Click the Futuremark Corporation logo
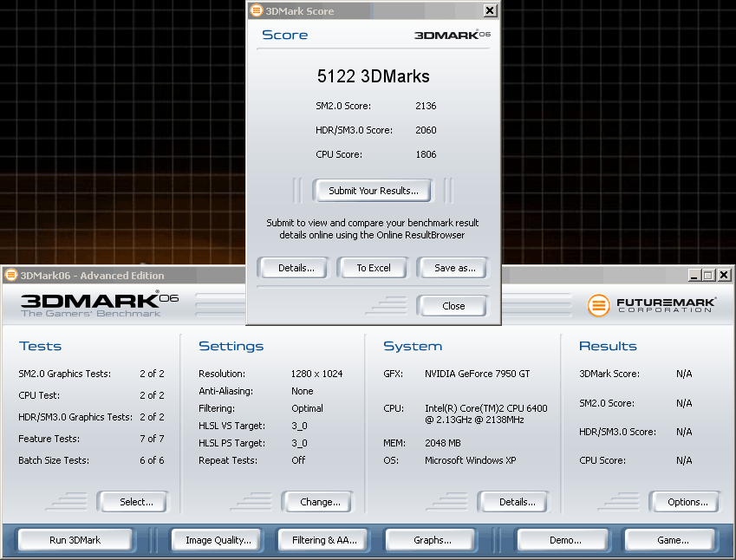This screenshot has width=736, height=560. click(x=652, y=305)
